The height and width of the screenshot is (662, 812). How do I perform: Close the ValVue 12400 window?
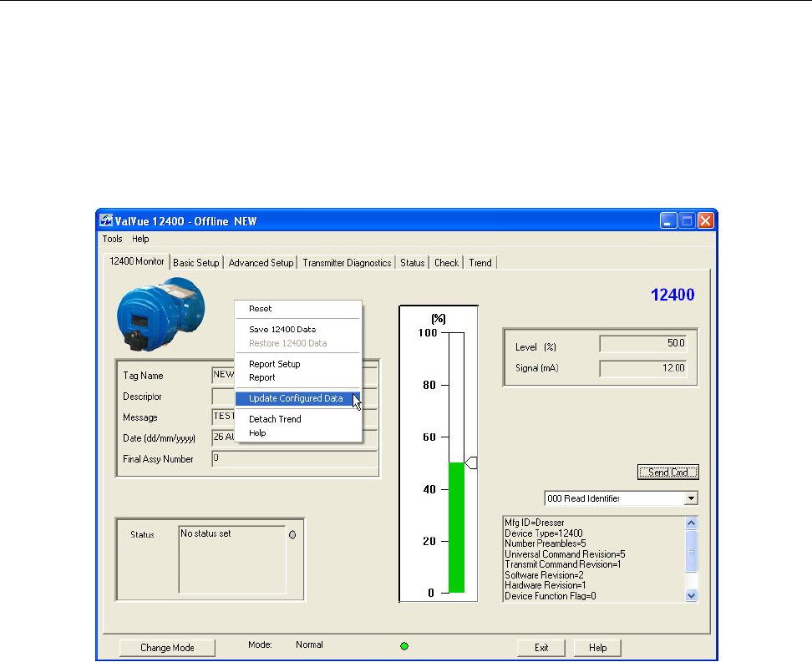[x=705, y=221]
